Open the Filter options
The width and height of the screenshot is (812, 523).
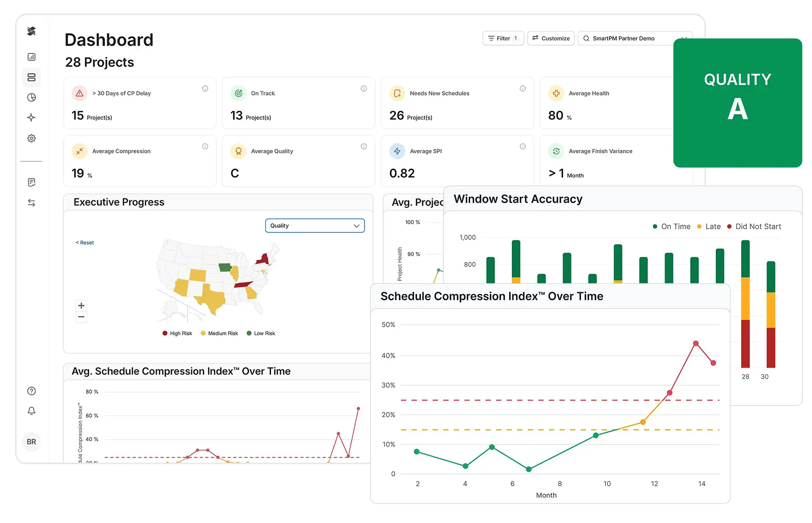point(503,38)
